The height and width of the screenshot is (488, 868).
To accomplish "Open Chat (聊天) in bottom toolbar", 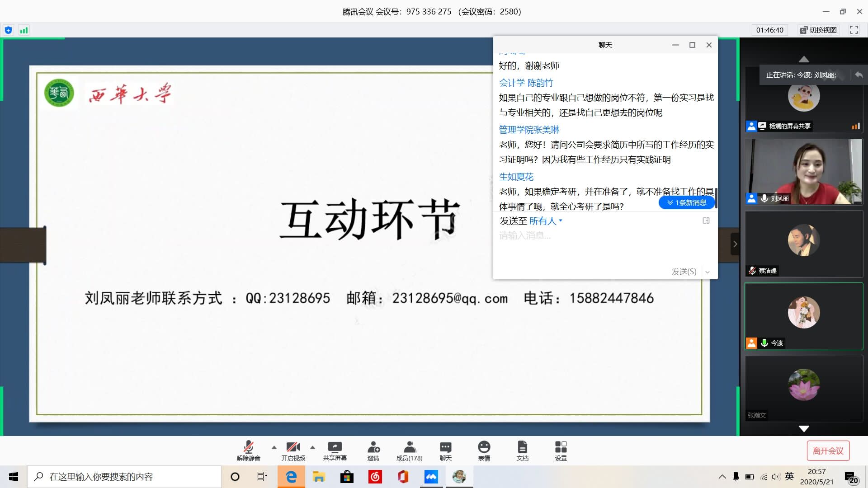I will (x=445, y=447).
